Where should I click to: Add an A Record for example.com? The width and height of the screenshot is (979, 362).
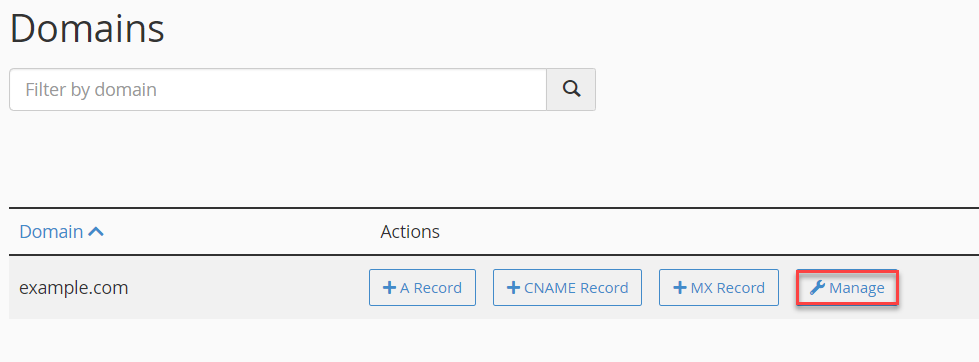coord(422,288)
